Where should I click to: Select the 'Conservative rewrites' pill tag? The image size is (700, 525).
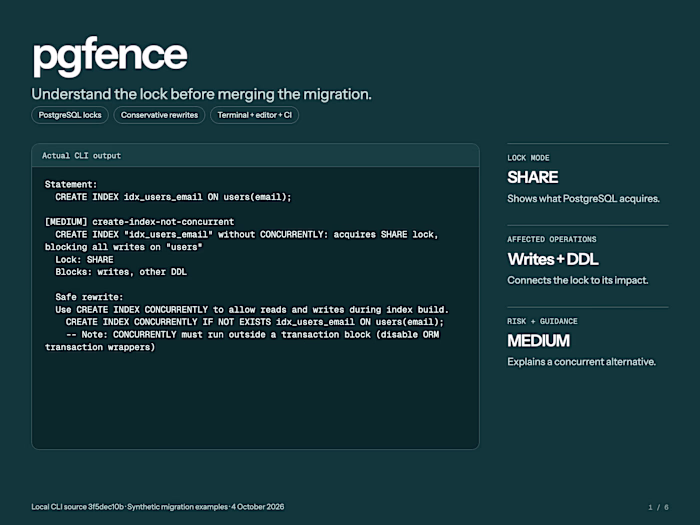click(159, 115)
